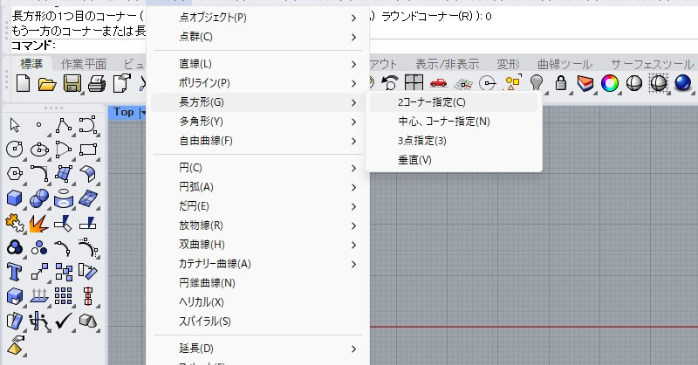
Task: Select the single Point tool
Action: [x=39, y=125]
